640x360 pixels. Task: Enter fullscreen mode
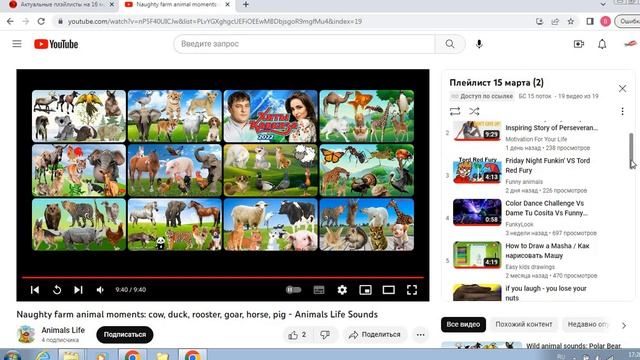point(412,290)
